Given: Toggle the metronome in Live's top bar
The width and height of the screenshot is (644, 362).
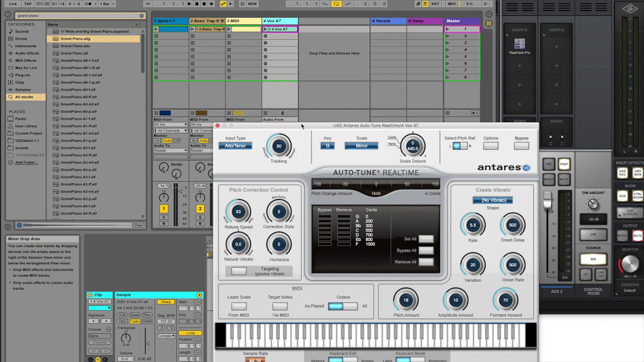Looking at the screenshot, I should (89, 4).
